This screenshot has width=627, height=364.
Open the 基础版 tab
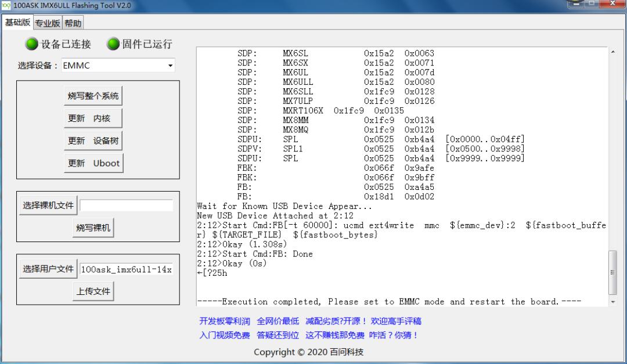pyautogui.click(x=17, y=23)
